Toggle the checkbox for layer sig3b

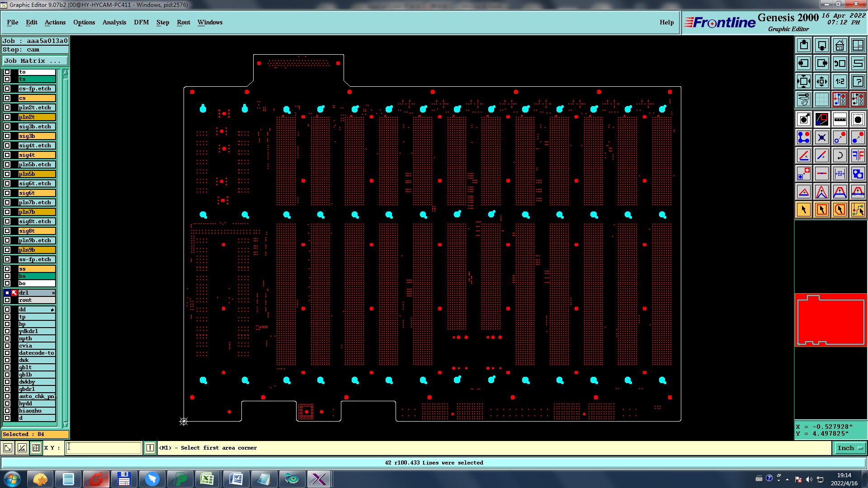[7, 136]
